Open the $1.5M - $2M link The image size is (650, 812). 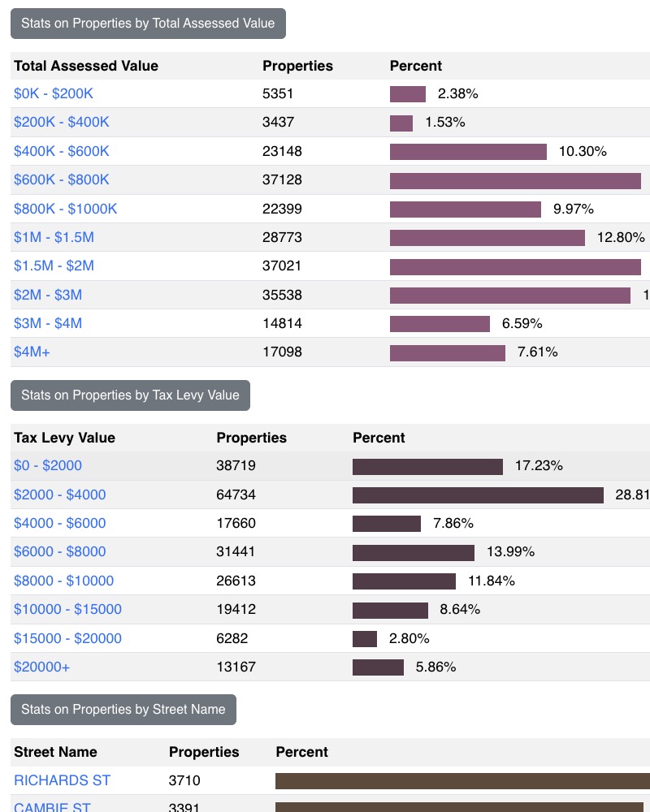point(54,266)
